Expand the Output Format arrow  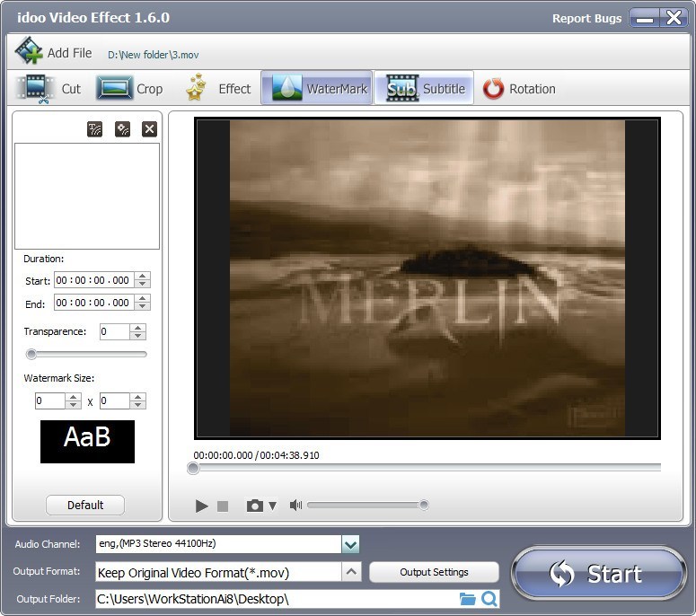pyautogui.click(x=351, y=572)
